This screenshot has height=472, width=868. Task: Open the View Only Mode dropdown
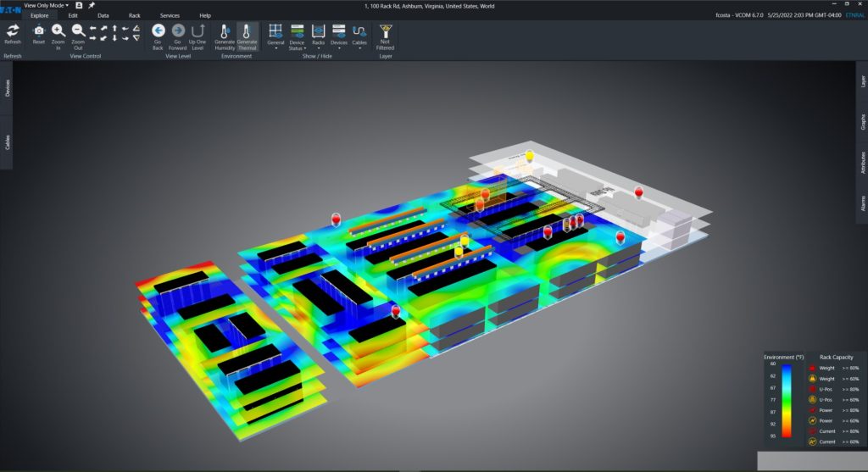47,5
